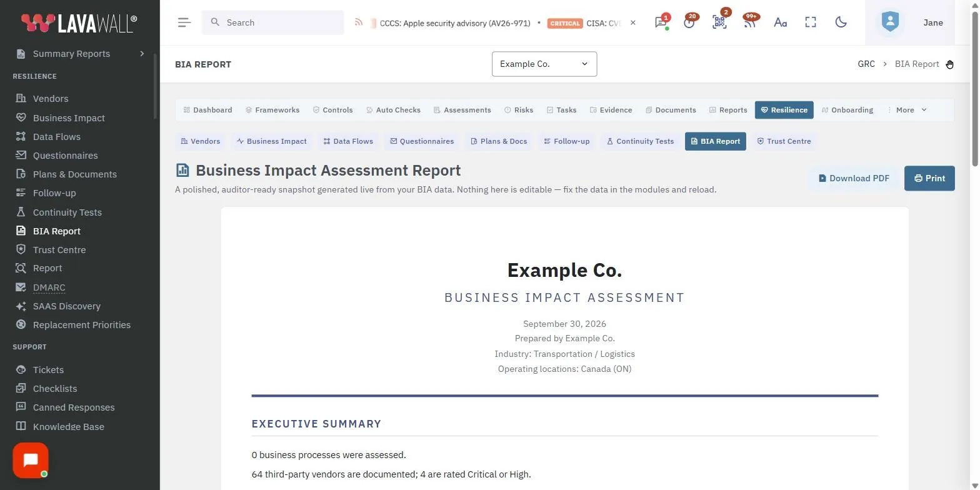Image resolution: width=980 pixels, height=490 pixels.
Task: Enter fullscreen with the expand icon
Action: pyautogui.click(x=811, y=22)
